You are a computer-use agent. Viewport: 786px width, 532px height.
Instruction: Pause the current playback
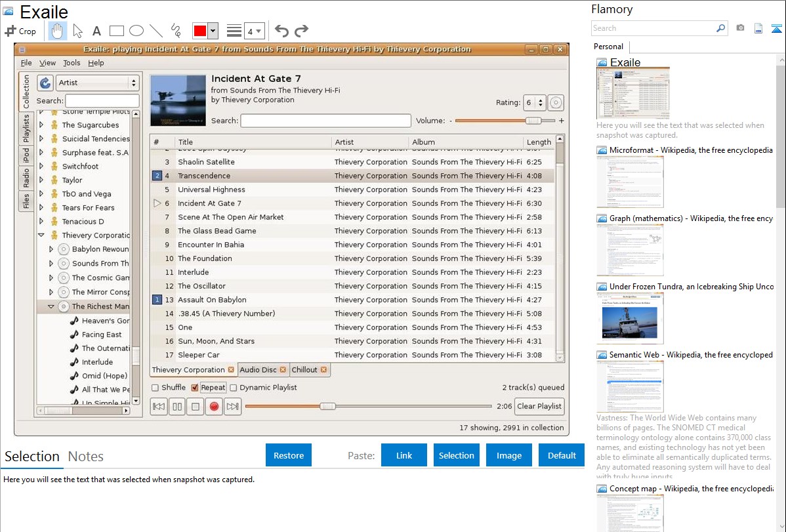point(177,406)
